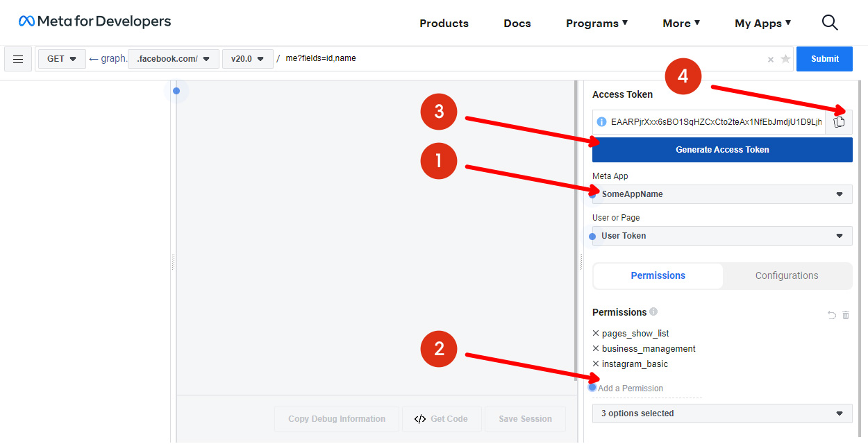Submit the Graph API query
This screenshot has width=868, height=444.
[825, 59]
